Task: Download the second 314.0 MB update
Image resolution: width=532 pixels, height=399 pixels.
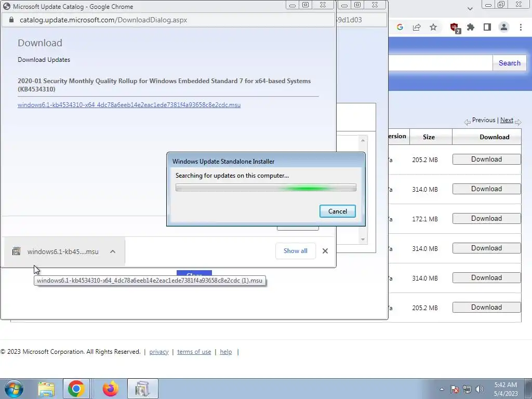Action: point(486,248)
